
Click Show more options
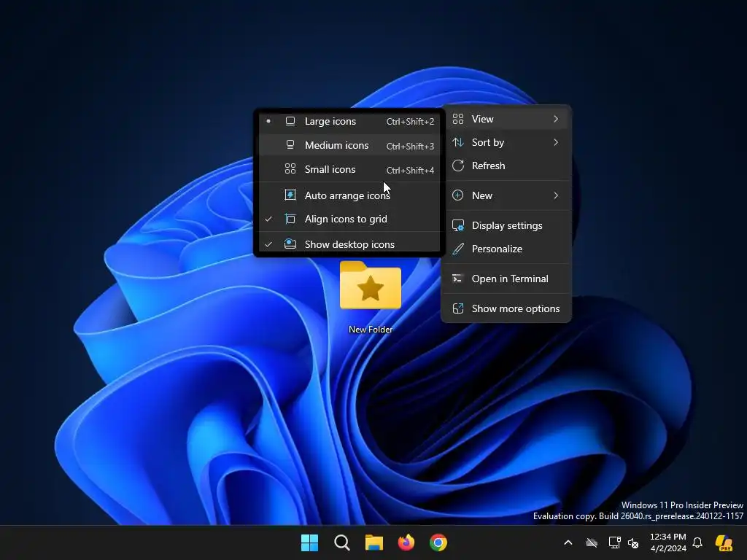(506, 309)
